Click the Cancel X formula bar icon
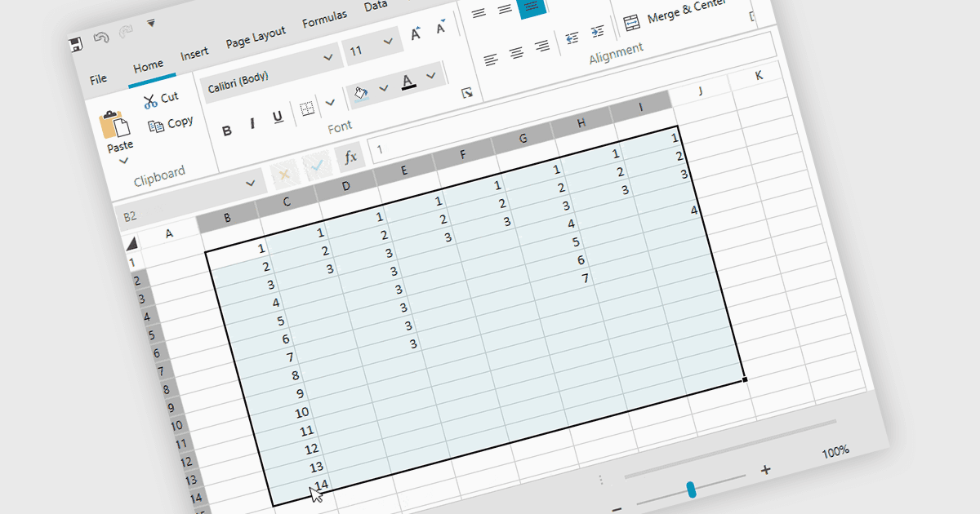Image resolution: width=980 pixels, height=514 pixels. pos(284,174)
